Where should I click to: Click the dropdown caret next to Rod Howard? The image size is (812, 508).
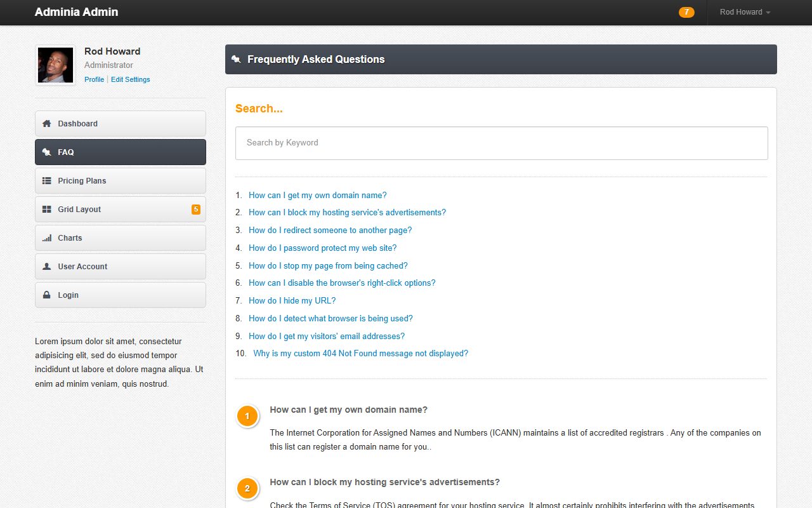pyautogui.click(x=768, y=13)
